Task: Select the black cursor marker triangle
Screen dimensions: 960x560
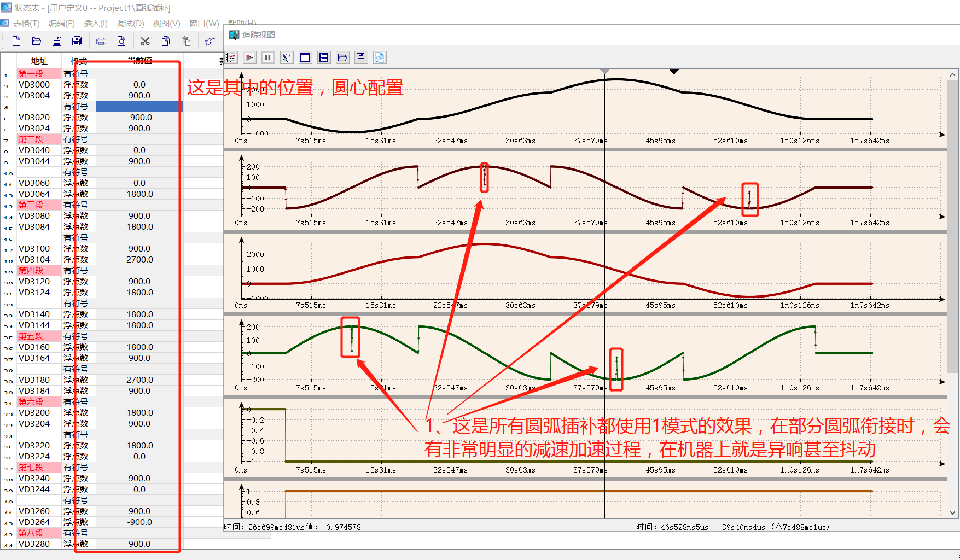Action: coord(674,71)
